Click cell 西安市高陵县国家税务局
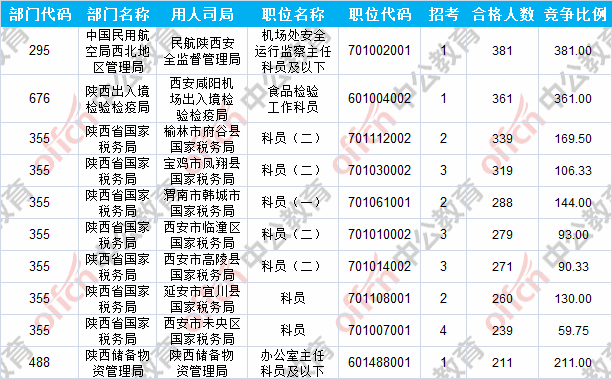This screenshot has height=379, width=612. click(x=202, y=267)
